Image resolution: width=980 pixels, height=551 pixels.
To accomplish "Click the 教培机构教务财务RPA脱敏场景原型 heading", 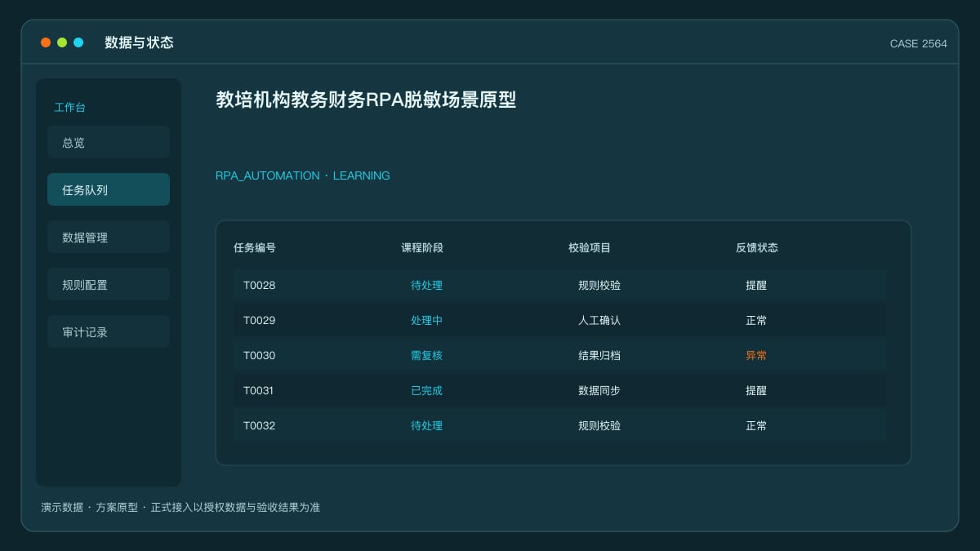I will click(x=366, y=100).
